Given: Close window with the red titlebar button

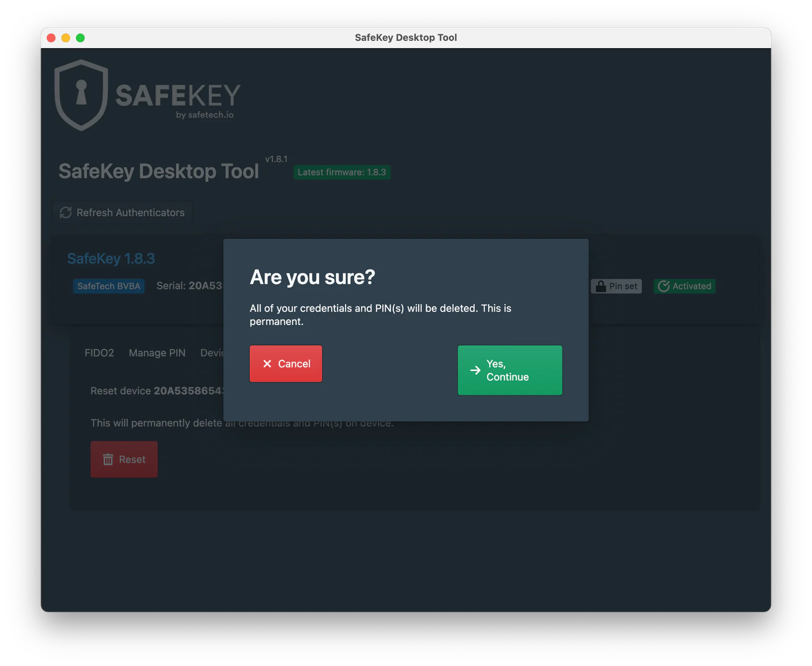Looking at the screenshot, I should (x=51, y=38).
